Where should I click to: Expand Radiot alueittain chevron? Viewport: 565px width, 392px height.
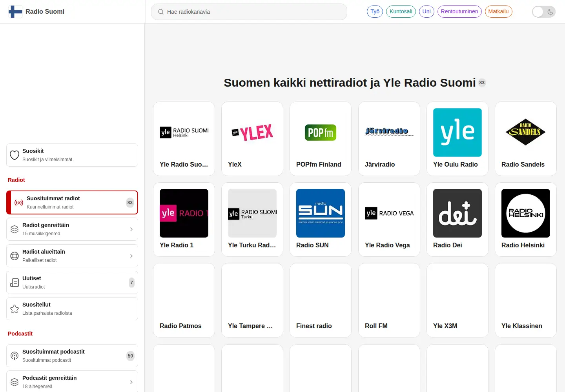coord(131,256)
